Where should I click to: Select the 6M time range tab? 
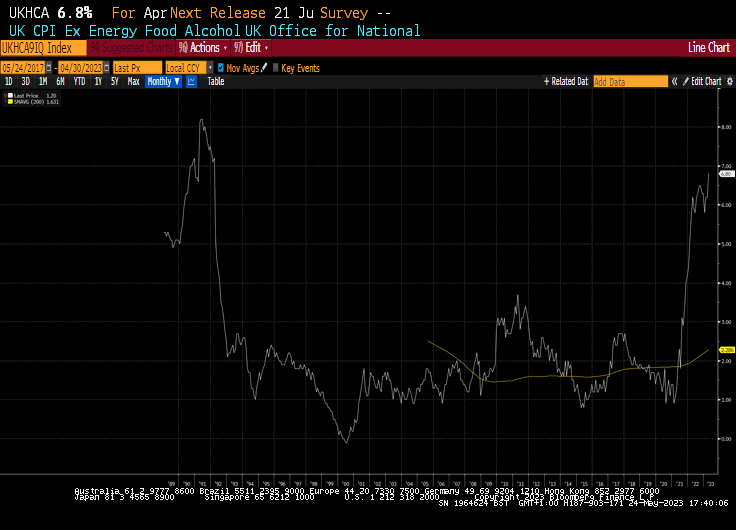(x=60, y=82)
